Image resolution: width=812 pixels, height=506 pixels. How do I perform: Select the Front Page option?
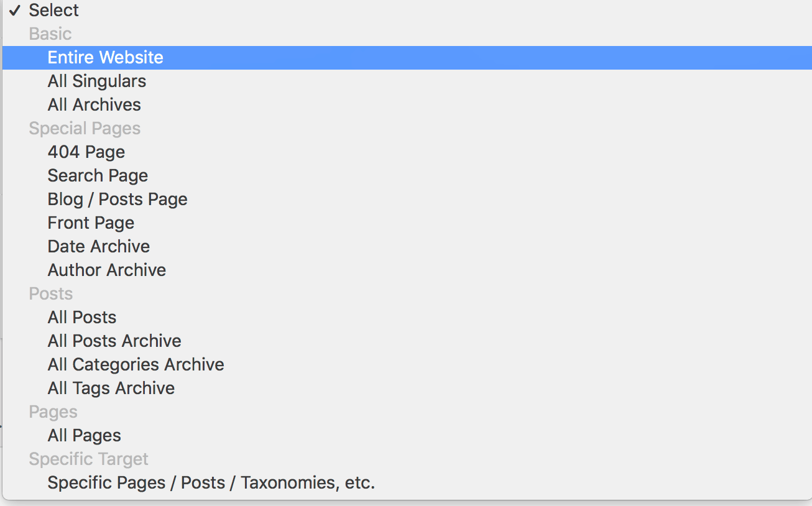point(91,223)
